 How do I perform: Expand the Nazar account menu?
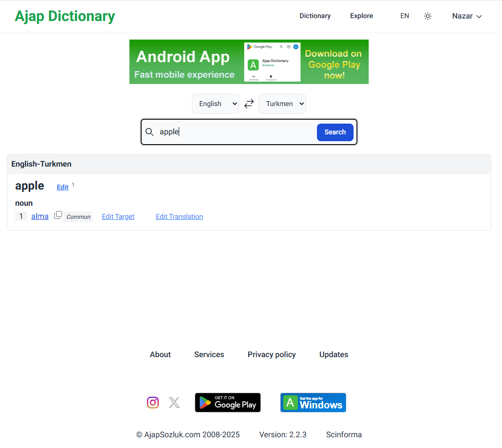coord(466,16)
